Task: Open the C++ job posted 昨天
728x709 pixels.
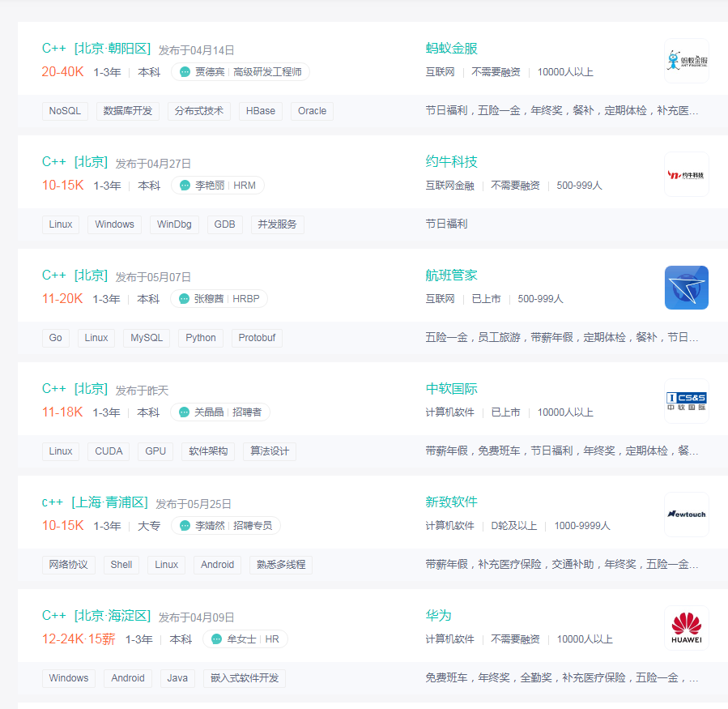Action: (x=75, y=388)
